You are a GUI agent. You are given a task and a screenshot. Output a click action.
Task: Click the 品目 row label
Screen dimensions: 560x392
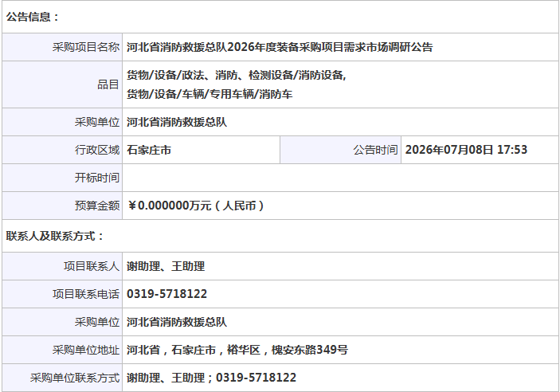[108, 84]
